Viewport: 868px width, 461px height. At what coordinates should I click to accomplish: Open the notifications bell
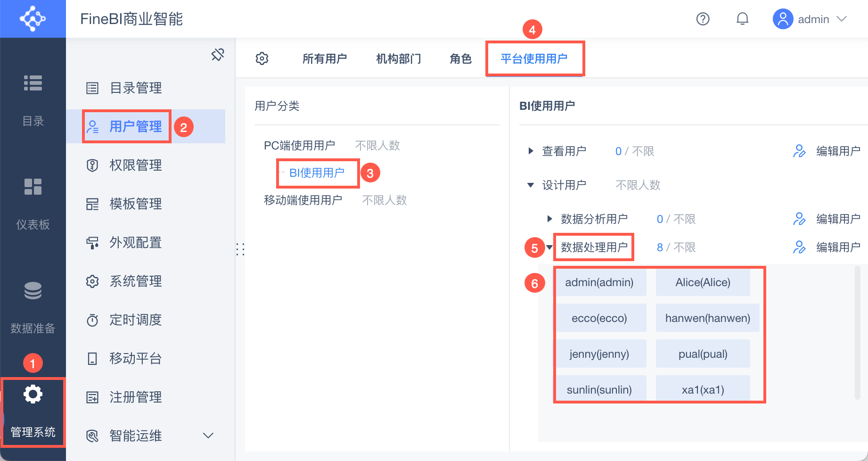click(x=742, y=19)
